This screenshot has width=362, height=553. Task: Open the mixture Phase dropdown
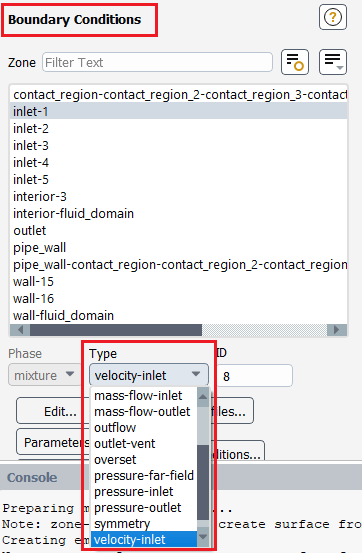(45, 375)
